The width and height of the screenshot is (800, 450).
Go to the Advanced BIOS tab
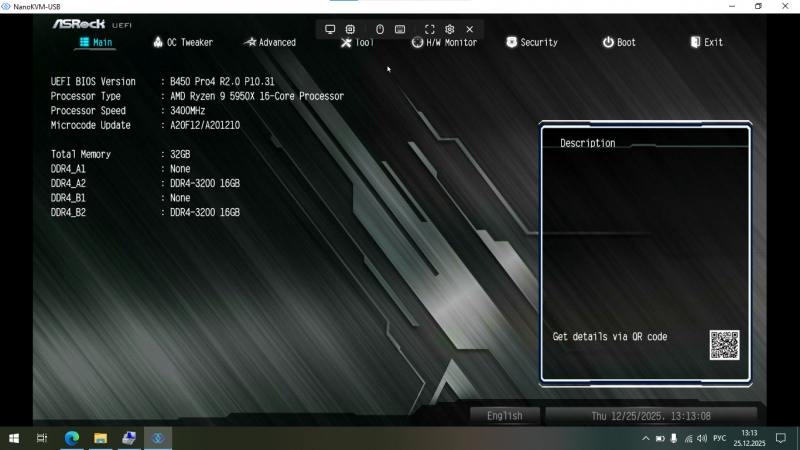[x=270, y=43]
